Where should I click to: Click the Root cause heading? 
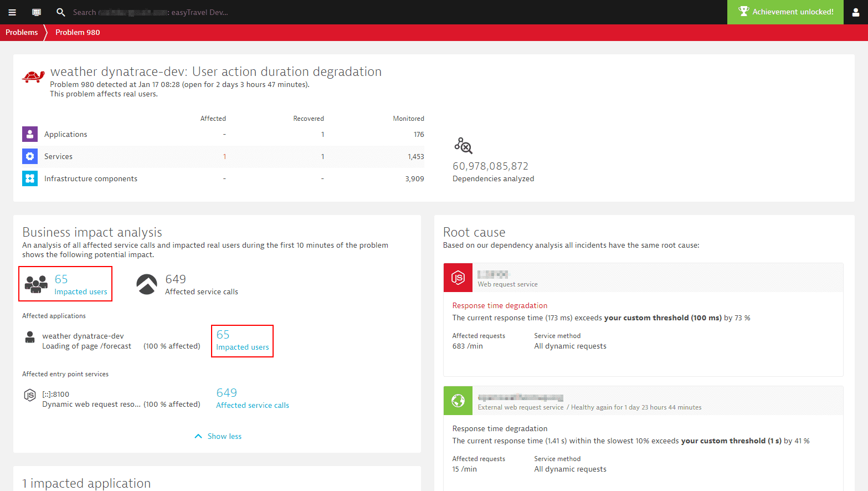474,232
